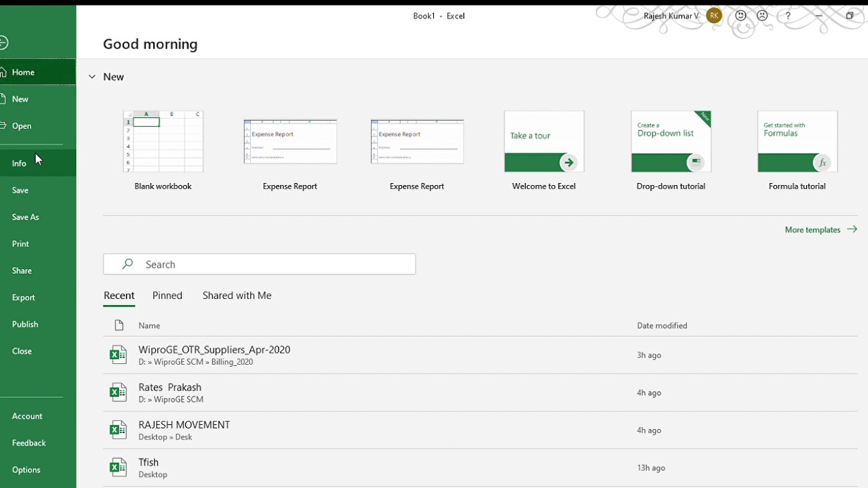Select New in the backstage menu
Screen dimensions: 868x488
click(38, 99)
